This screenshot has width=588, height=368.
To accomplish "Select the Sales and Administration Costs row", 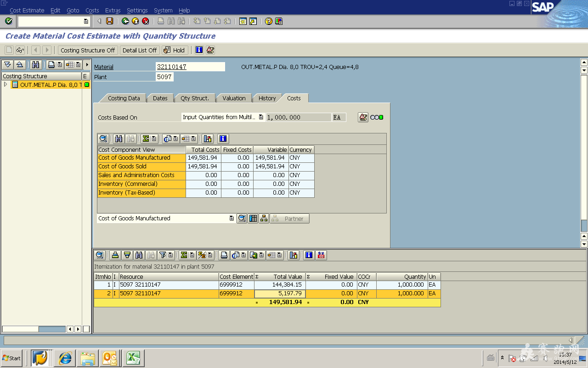I will pyautogui.click(x=206, y=175).
